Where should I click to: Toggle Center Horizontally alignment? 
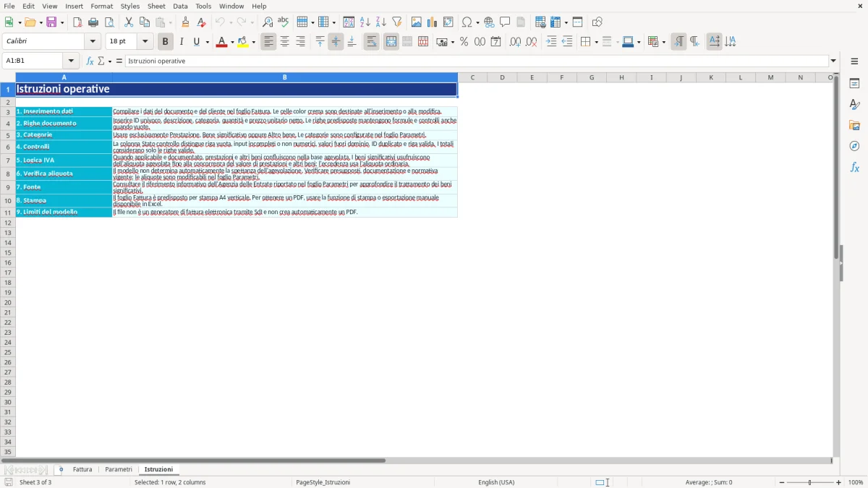(x=285, y=42)
